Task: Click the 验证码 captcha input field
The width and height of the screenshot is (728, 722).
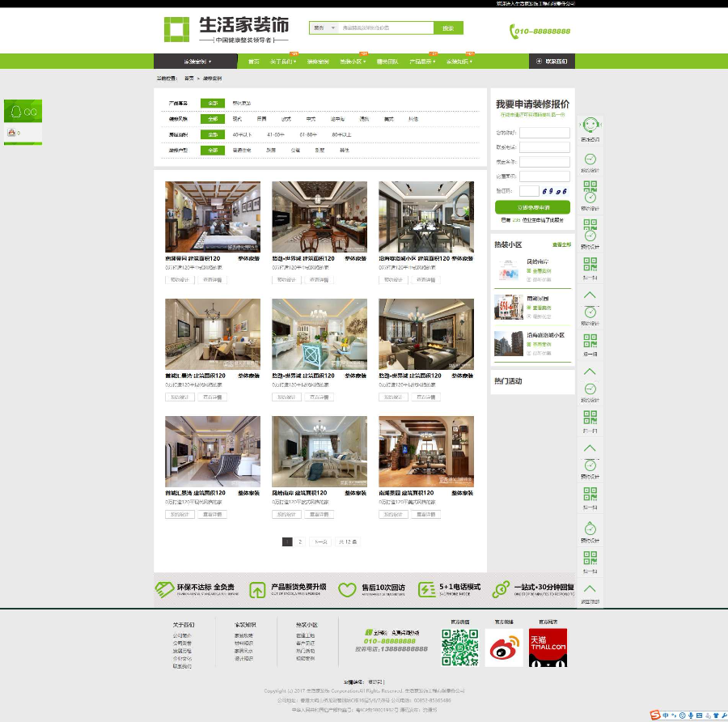Action: click(529, 191)
